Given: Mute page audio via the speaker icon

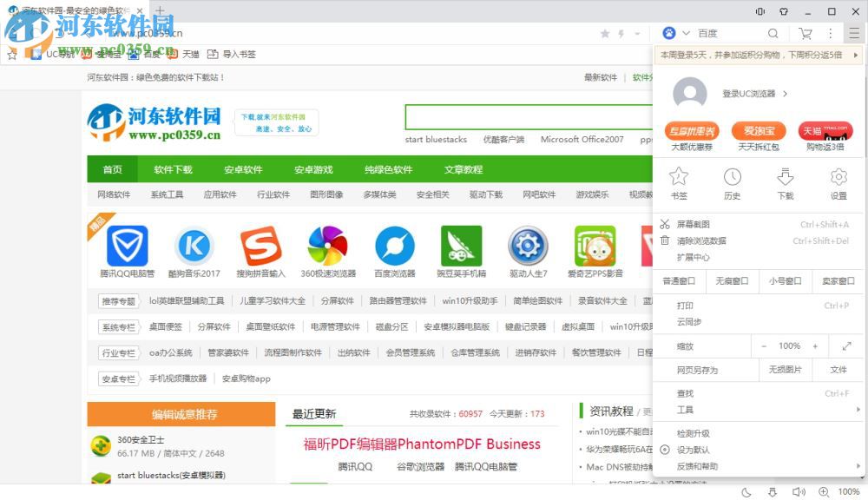Looking at the screenshot, I should click(x=799, y=491).
